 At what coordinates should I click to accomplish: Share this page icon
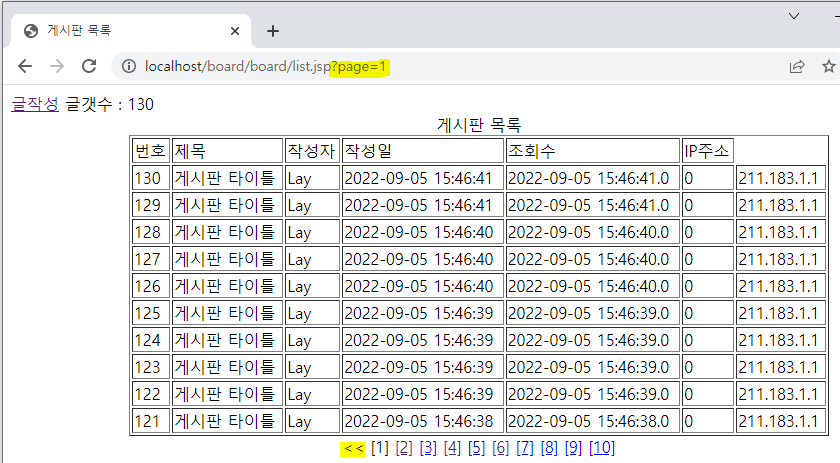point(797,66)
